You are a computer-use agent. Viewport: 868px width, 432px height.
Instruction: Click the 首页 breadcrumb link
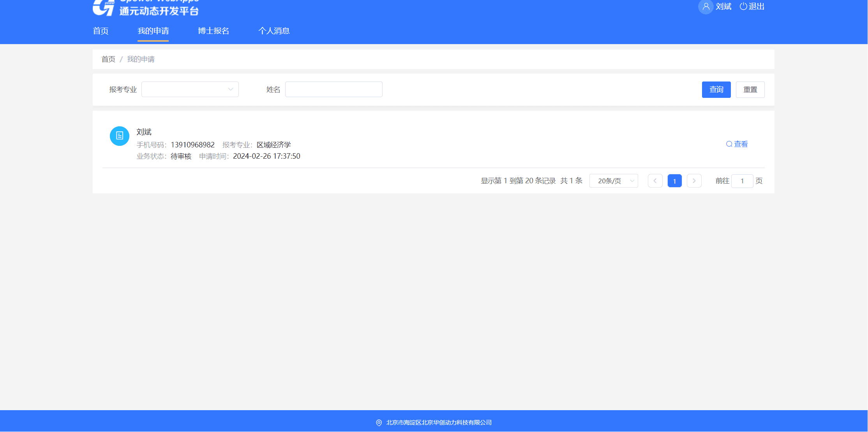tap(108, 59)
